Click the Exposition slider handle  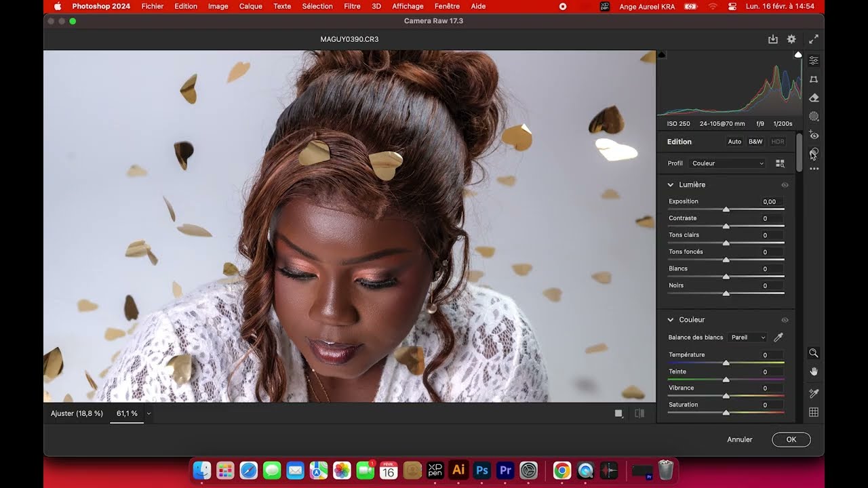tap(726, 209)
